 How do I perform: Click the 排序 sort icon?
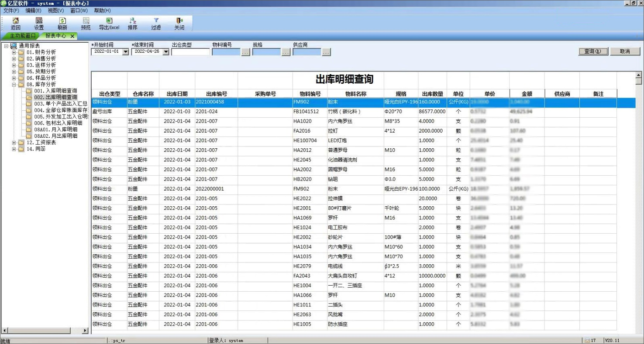click(133, 20)
